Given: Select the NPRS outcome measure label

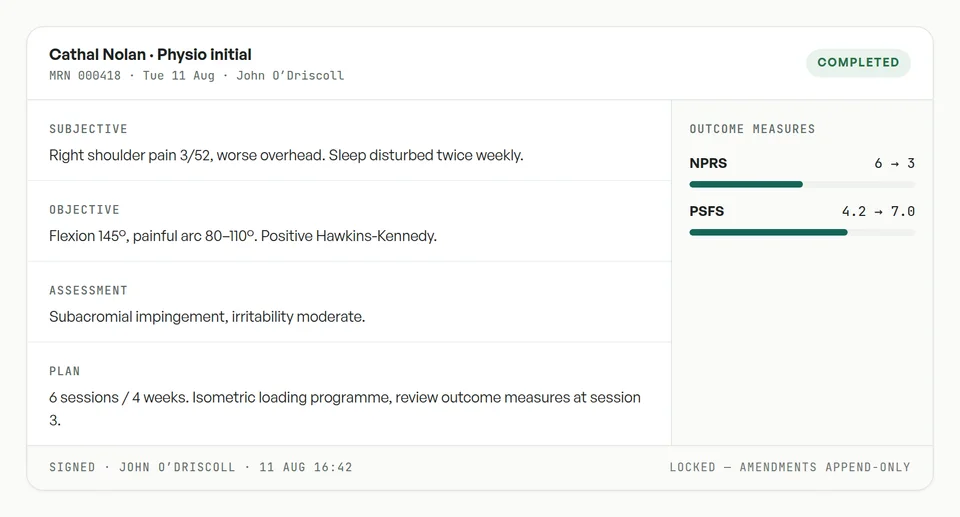Looking at the screenshot, I should pos(708,163).
